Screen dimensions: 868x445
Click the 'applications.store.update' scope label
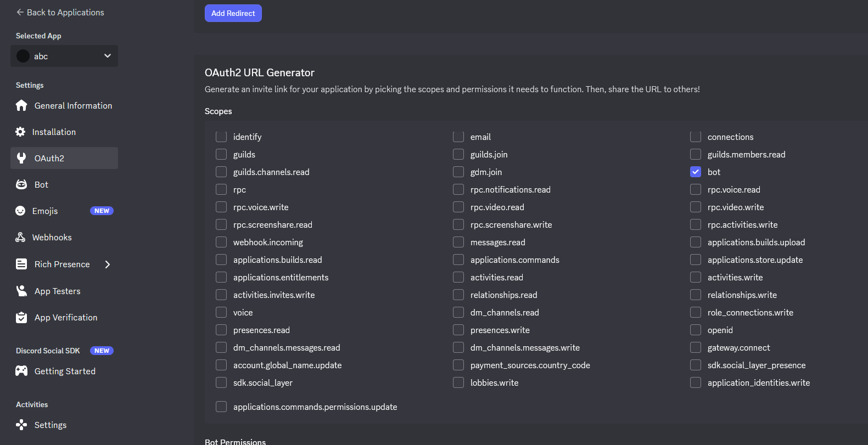click(755, 260)
